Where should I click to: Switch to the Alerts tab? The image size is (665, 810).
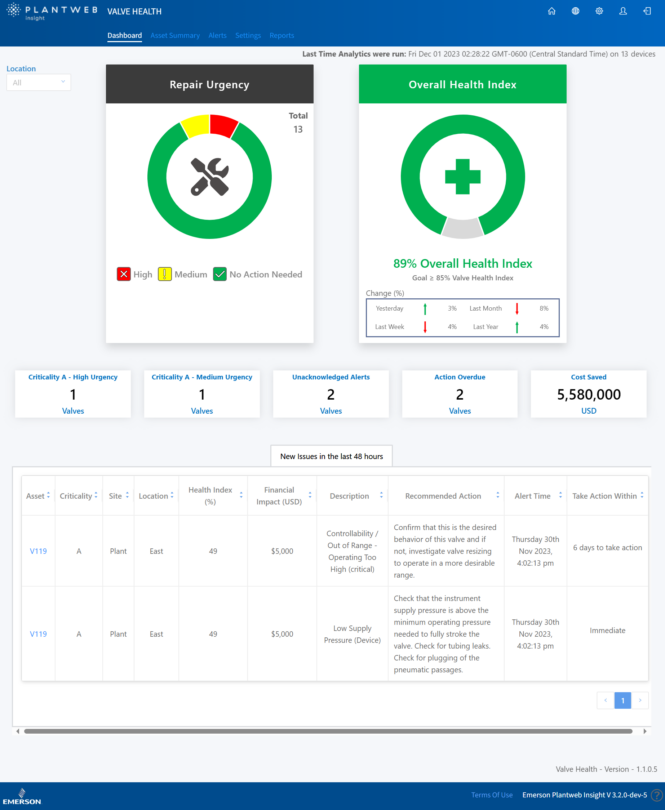point(218,36)
